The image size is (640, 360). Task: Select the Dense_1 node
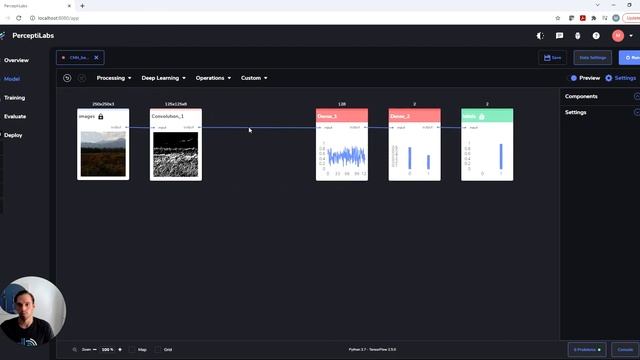point(342,144)
